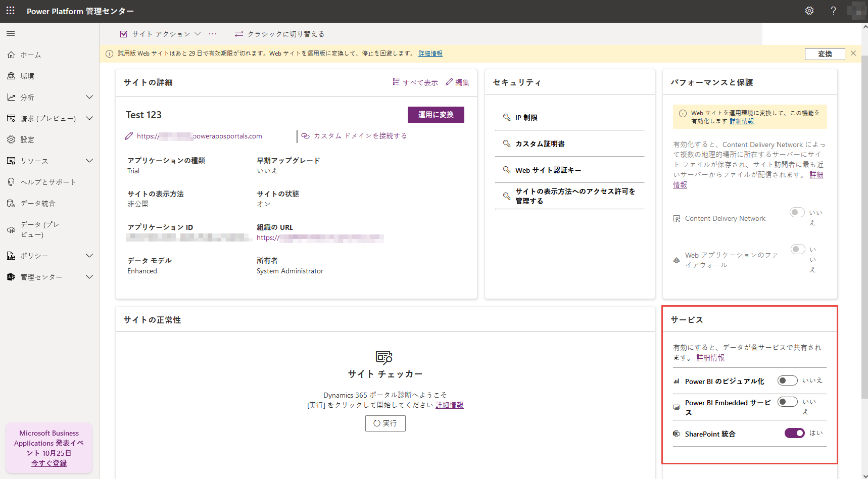This screenshot has width=868, height=479.
Task: Dismiss the trial expiry notification banner
Action: pos(853,53)
